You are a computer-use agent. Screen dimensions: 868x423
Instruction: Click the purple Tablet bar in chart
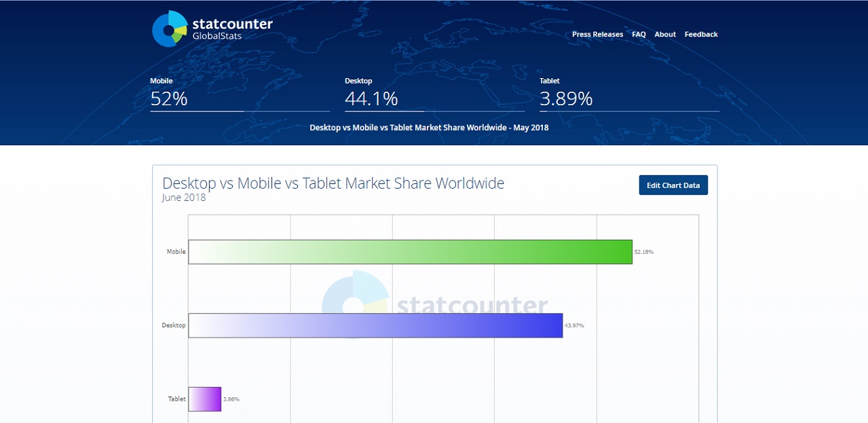[x=205, y=399]
